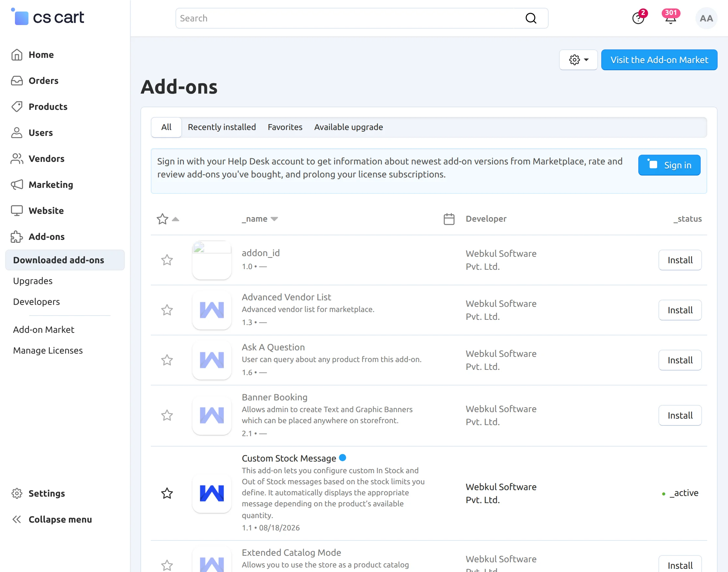The height and width of the screenshot is (572, 728).
Task: Favorite the Ask A Question star
Action: pyautogui.click(x=167, y=360)
